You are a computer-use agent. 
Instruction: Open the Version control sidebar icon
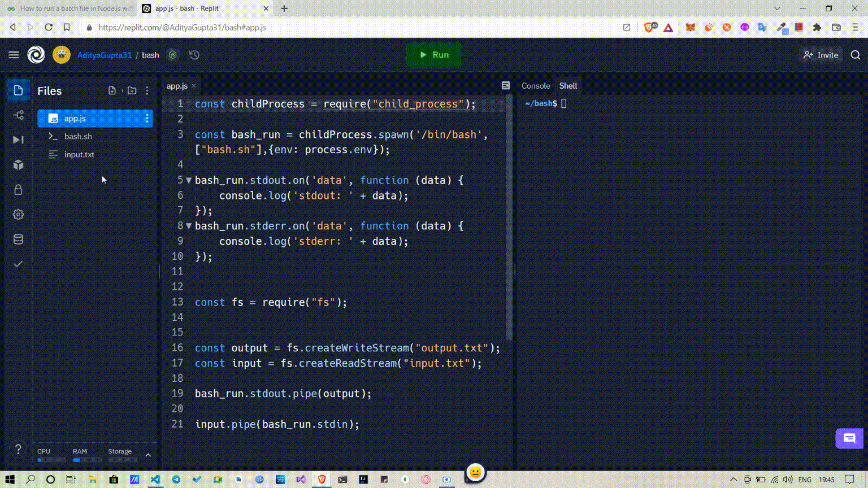pos(18,115)
